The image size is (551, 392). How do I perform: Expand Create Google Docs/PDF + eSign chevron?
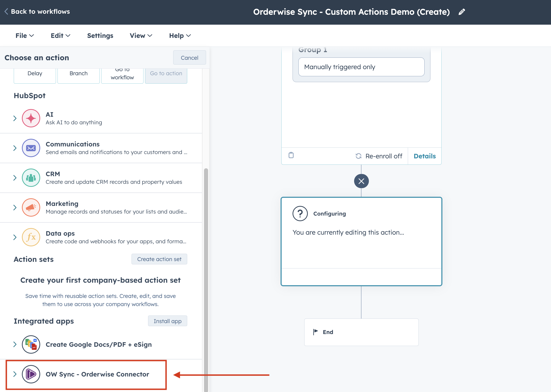[x=15, y=344]
